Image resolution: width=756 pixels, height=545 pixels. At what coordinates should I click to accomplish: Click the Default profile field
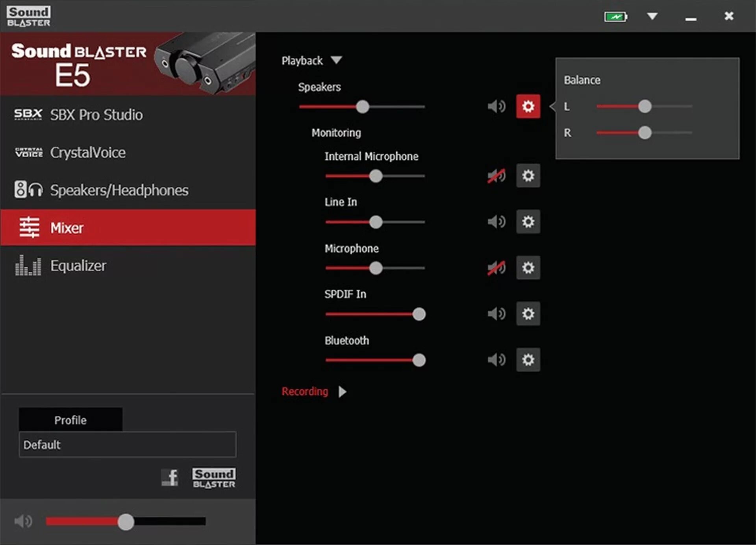tap(127, 445)
